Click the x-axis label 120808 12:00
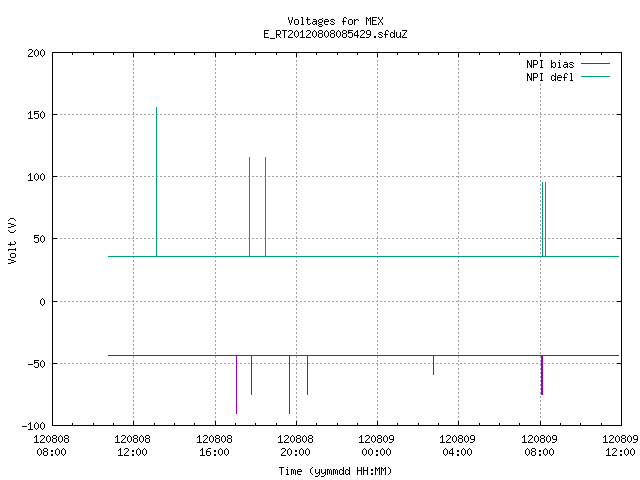The height and width of the screenshot is (480, 640). (x=132, y=446)
